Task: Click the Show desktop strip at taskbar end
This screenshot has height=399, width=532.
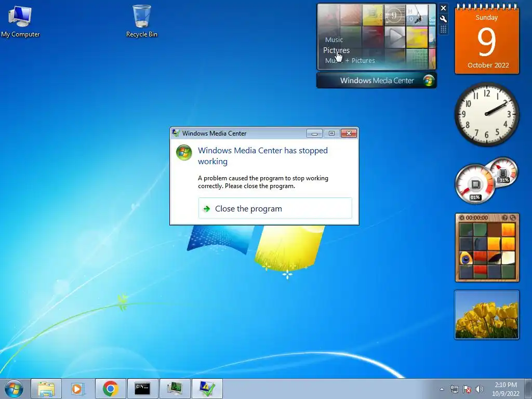Action: coord(528,389)
